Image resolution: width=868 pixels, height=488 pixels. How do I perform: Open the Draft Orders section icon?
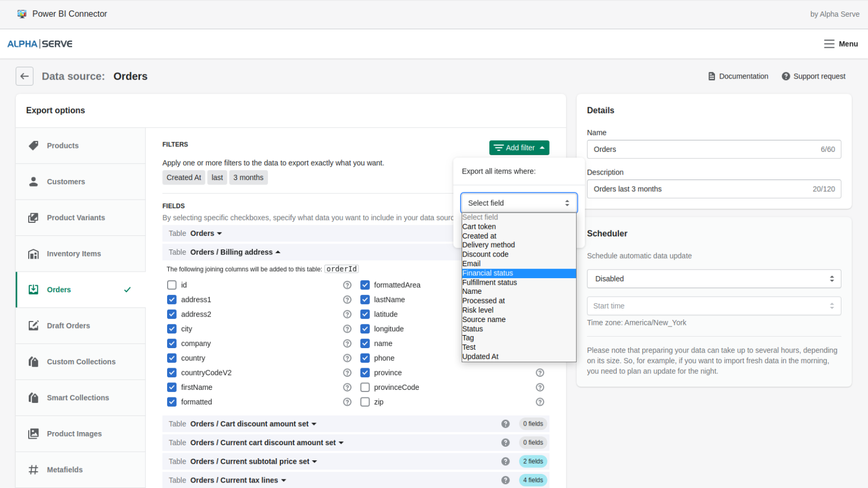pyautogui.click(x=33, y=325)
